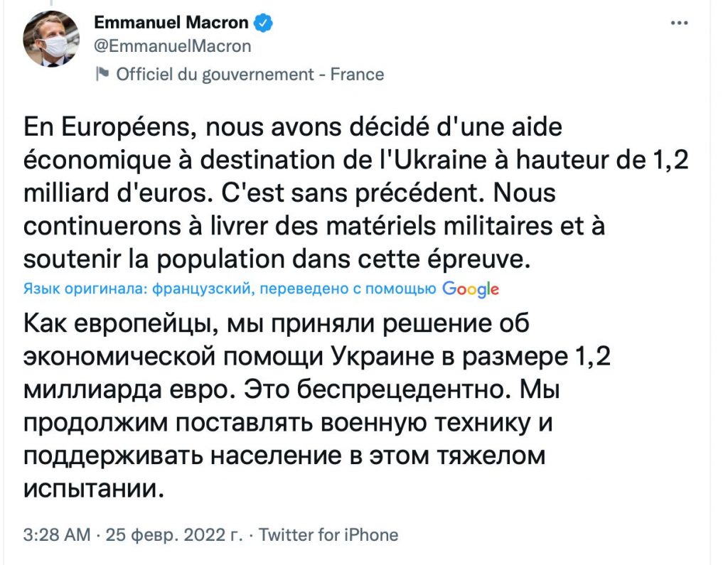Click the translation source language notice
Image resolution: width=728 pixels, height=565 pixels.
[x=230, y=289]
